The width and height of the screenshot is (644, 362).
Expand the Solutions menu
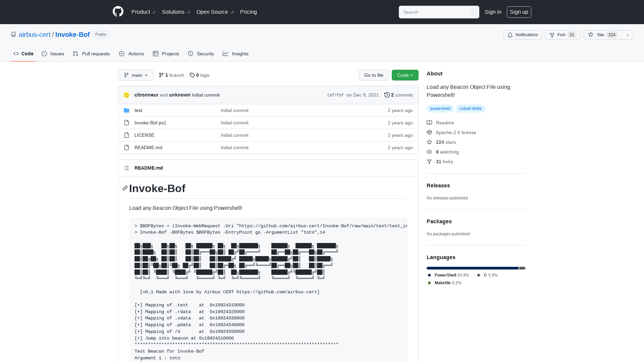point(176,12)
